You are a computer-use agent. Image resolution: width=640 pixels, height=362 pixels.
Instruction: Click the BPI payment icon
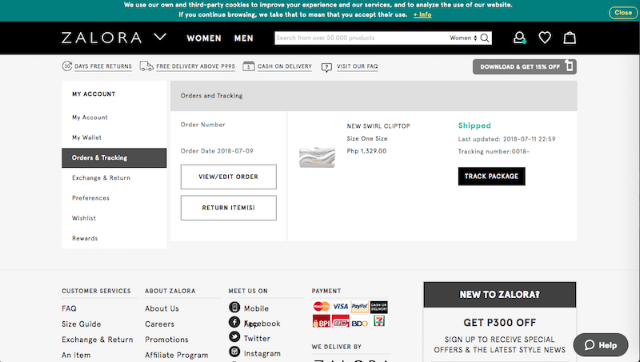(x=321, y=322)
